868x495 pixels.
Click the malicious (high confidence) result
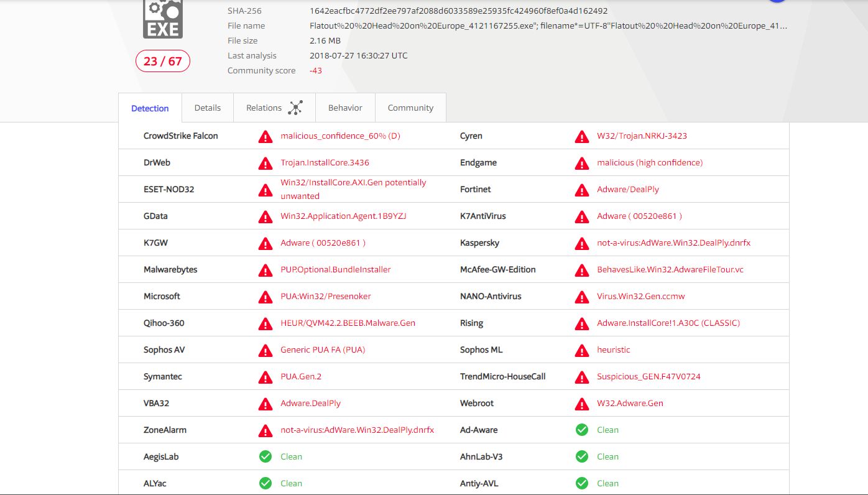(x=650, y=162)
